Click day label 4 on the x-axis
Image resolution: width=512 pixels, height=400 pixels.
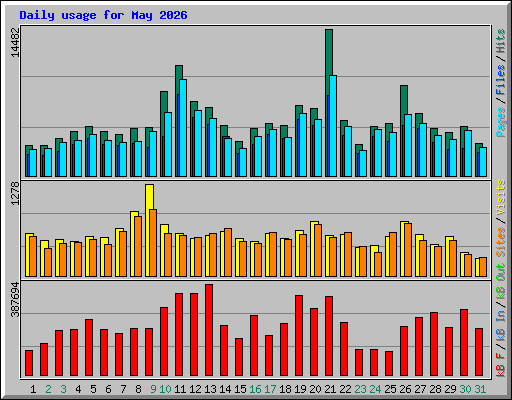78,389
